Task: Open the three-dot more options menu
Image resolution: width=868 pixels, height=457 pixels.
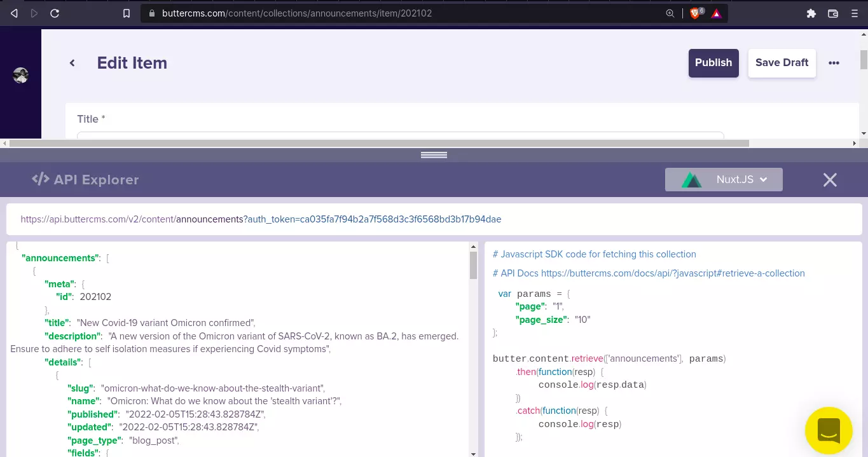Action: click(834, 63)
